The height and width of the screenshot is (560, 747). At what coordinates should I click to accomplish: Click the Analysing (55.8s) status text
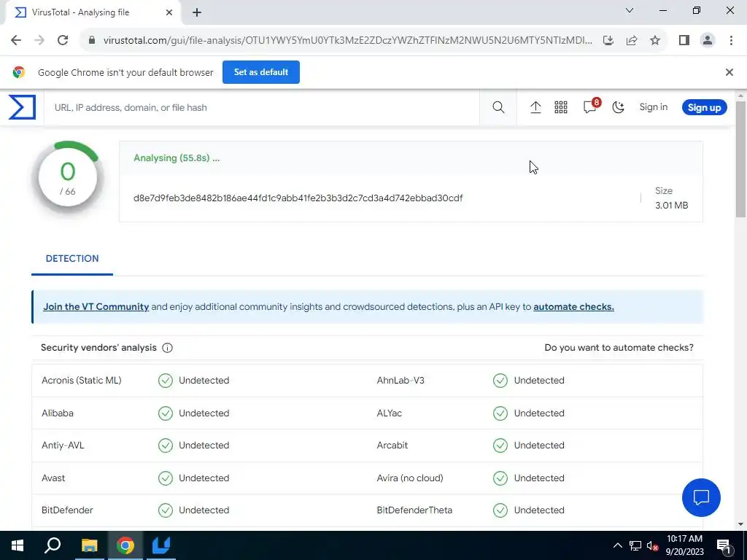point(177,158)
